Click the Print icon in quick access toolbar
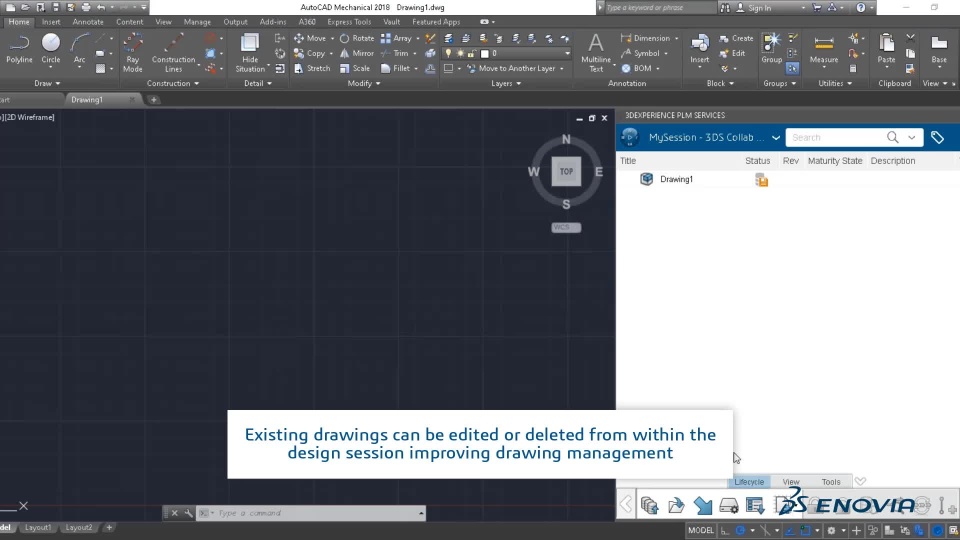960x540 pixels. point(86,7)
